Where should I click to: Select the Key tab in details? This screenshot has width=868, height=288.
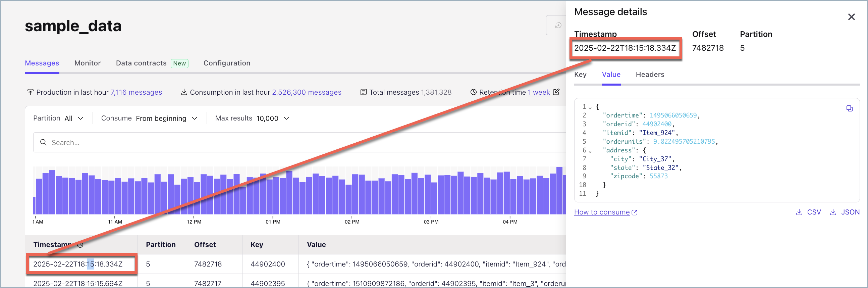pyautogui.click(x=580, y=75)
